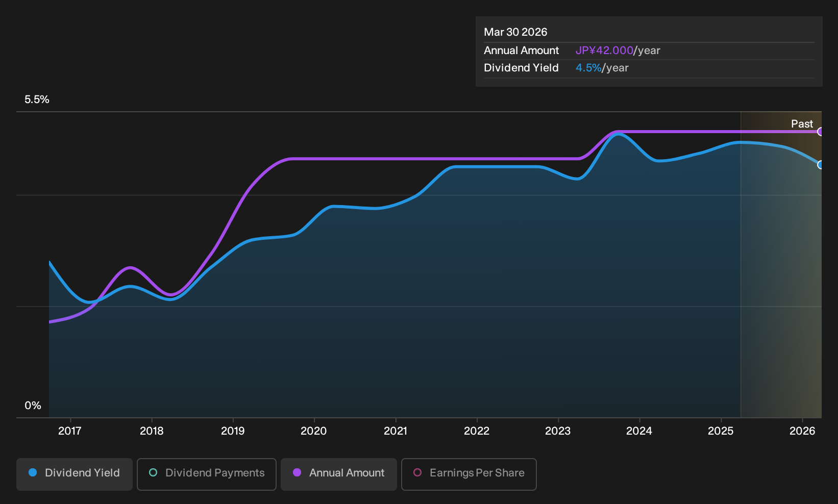Click the pink Earnings Per Share circle icon
838x504 pixels.
pyautogui.click(x=417, y=473)
